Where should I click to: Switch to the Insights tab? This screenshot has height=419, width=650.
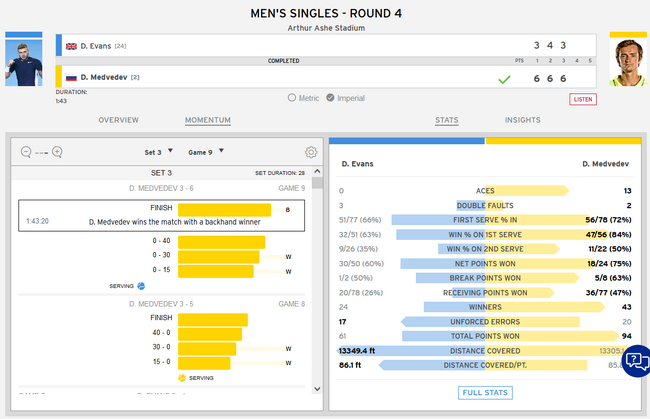pos(522,120)
